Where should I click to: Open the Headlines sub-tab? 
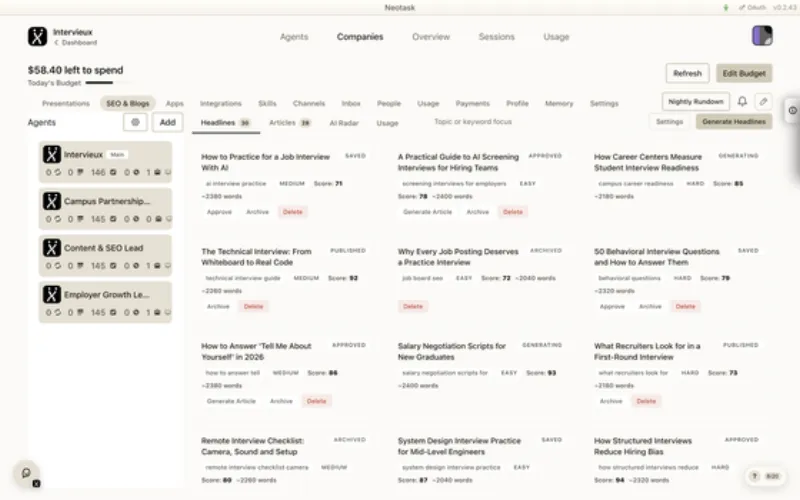[226, 123]
